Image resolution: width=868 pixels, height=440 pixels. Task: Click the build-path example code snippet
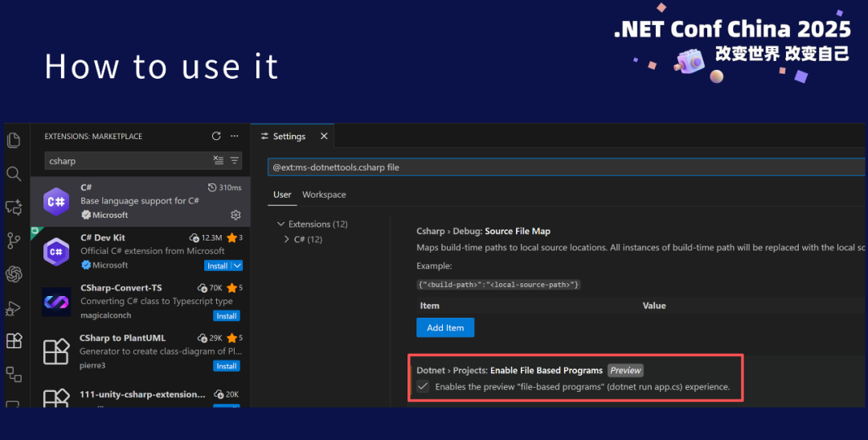[x=498, y=284]
